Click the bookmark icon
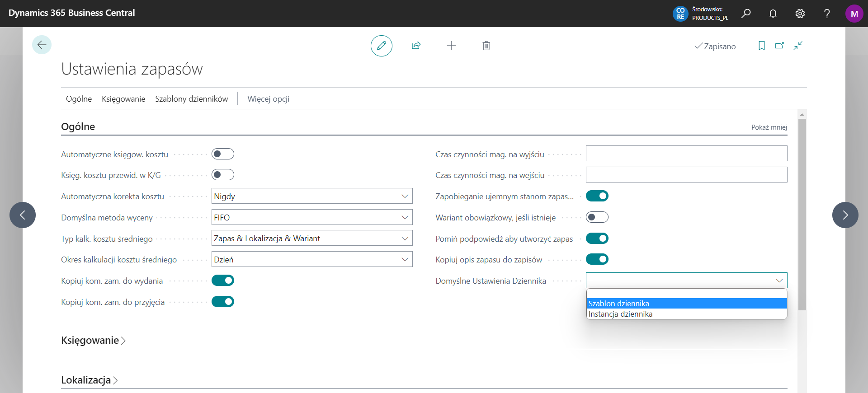 [x=761, y=46]
